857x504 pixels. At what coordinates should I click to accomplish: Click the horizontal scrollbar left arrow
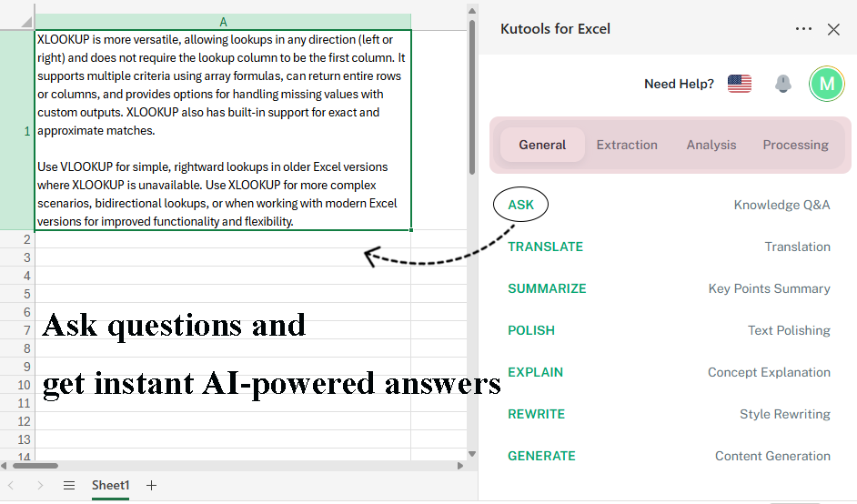click(4, 466)
